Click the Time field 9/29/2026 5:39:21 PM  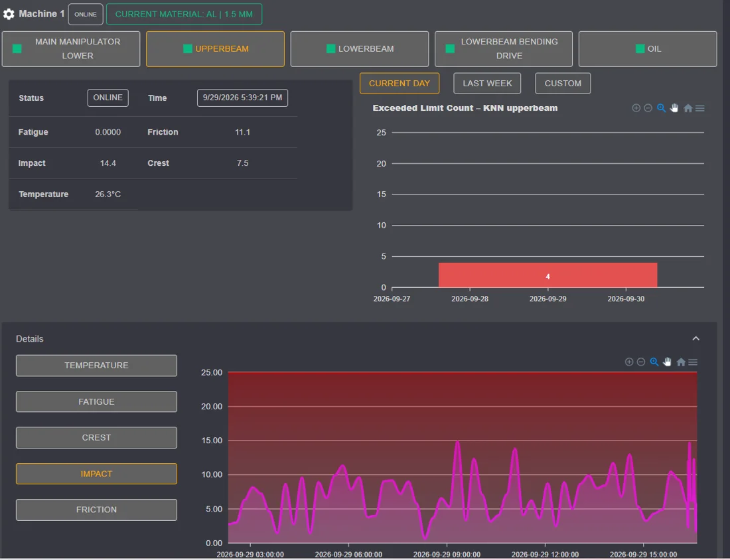point(242,98)
